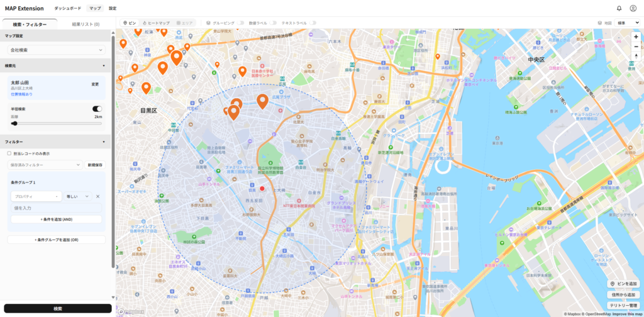Switch to the 結果リスト (0) tab
Screen dimensions: 644x317
86,25
